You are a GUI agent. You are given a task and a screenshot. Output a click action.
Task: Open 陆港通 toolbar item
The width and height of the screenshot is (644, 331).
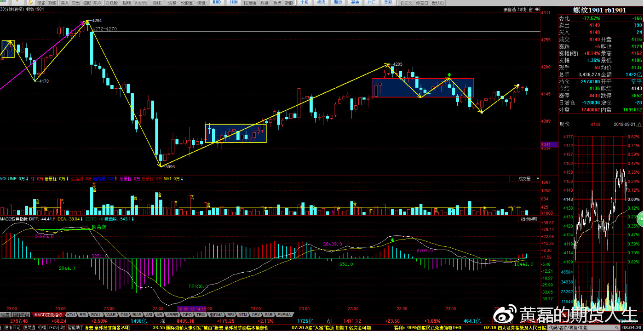coord(250,3)
